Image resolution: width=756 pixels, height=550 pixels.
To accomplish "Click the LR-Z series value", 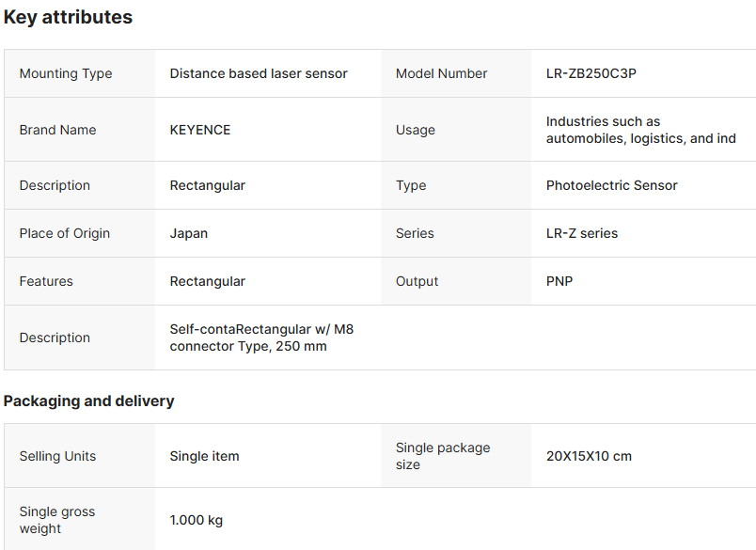I will [x=581, y=233].
